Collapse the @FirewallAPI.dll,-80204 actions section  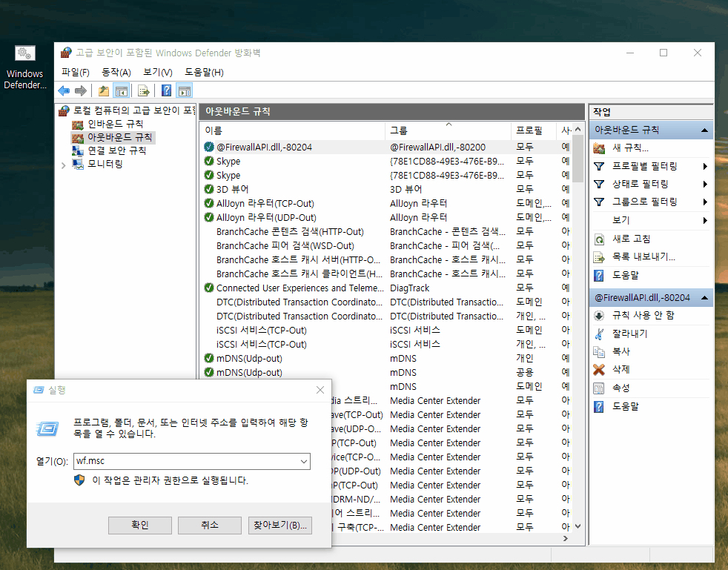(704, 297)
